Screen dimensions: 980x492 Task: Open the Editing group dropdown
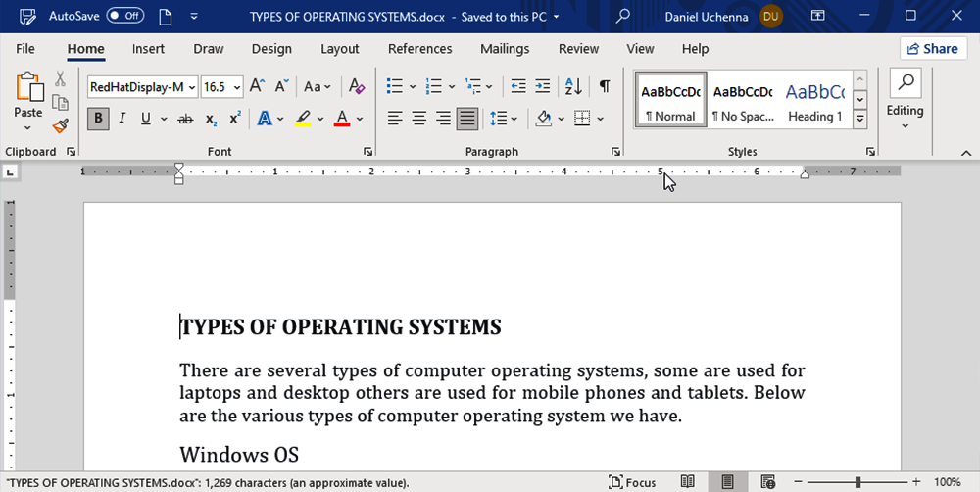click(905, 100)
